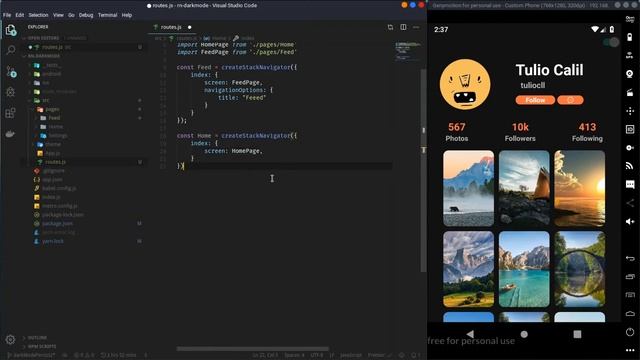Split the editor with the split icon
640x360 pixels.
tap(403, 27)
